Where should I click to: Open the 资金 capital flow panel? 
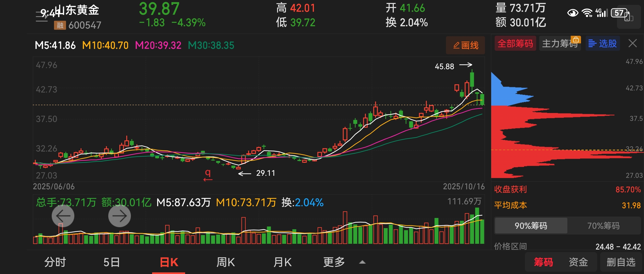[578, 262]
